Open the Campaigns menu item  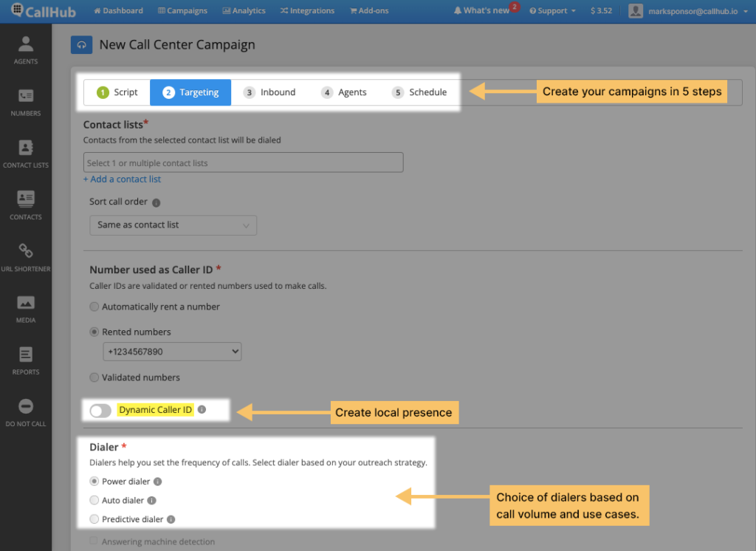(x=182, y=10)
